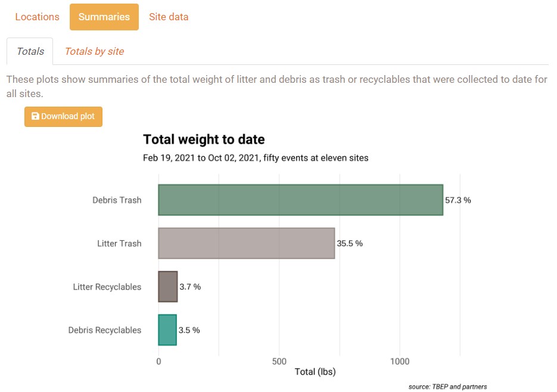Select the Summaries tab
This screenshot has height=392, width=557.
tap(104, 17)
